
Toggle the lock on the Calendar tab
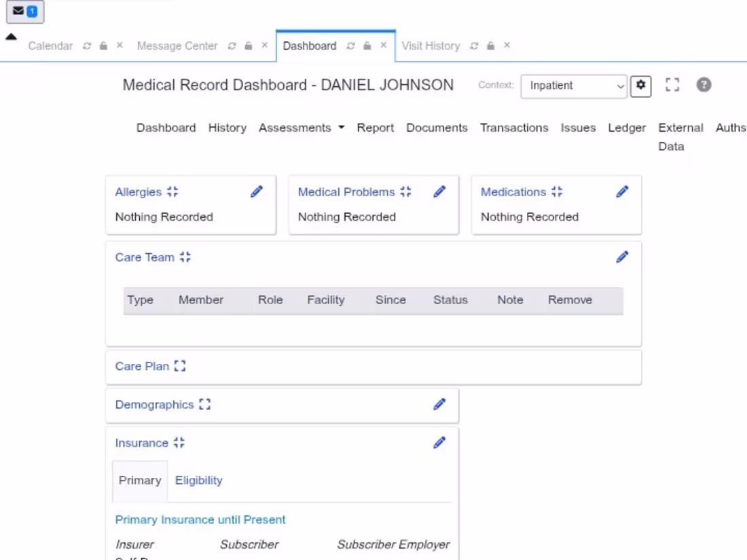coord(103,45)
